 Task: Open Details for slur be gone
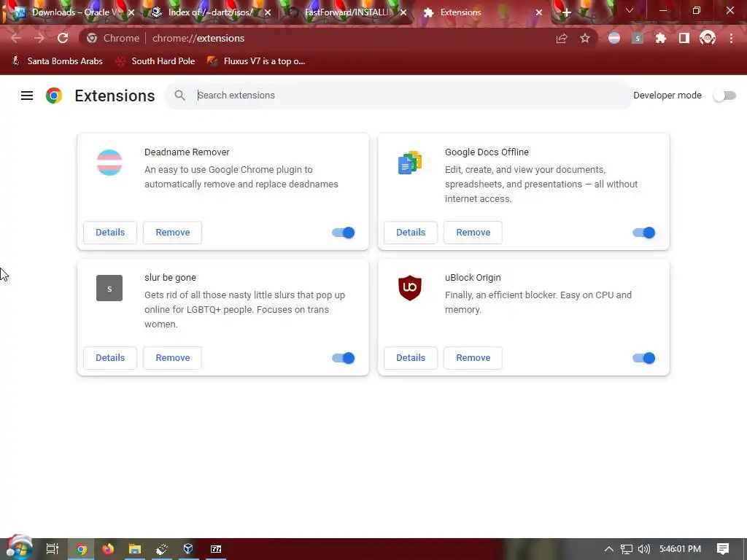point(110,357)
